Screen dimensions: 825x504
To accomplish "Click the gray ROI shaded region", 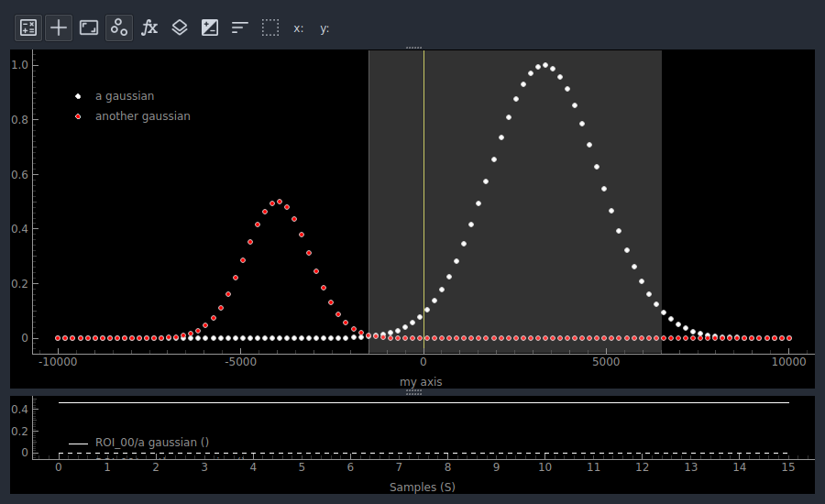I will [514, 202].
